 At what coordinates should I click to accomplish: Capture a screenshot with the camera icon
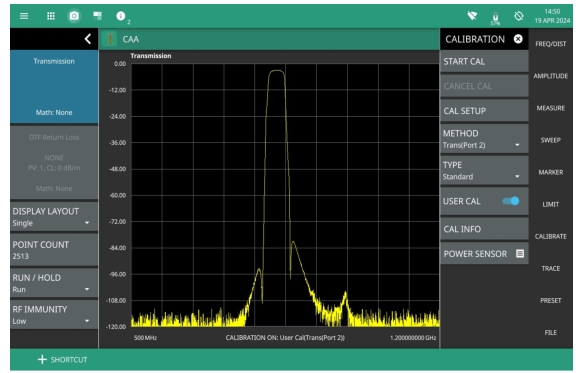pos(74,16)
